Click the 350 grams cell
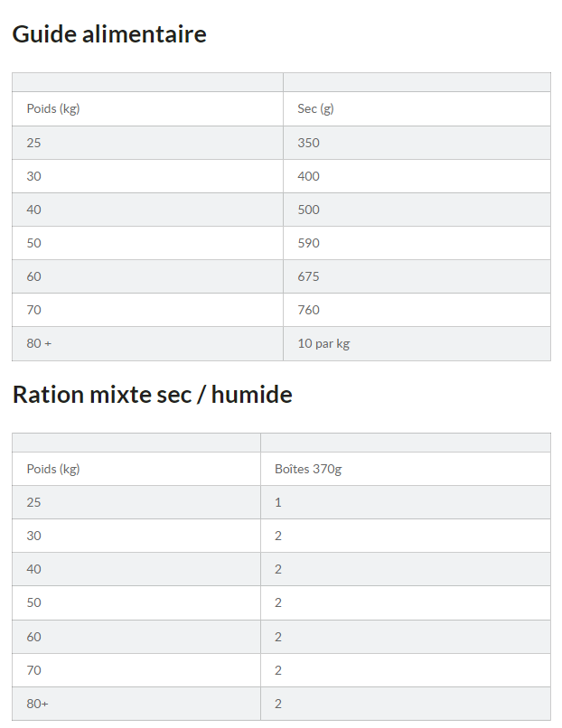The height and width of the screenshot is (728, 562). click(x=308, y=143)
